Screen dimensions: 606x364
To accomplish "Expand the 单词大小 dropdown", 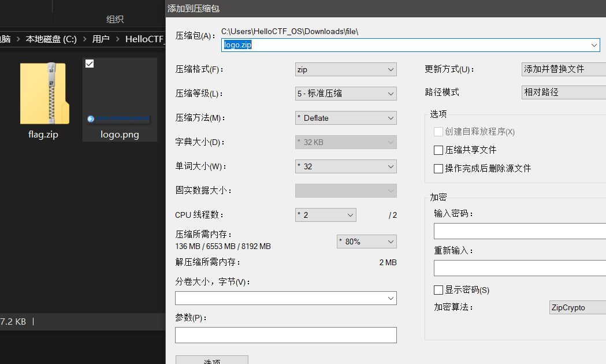I will coord(345,166).
